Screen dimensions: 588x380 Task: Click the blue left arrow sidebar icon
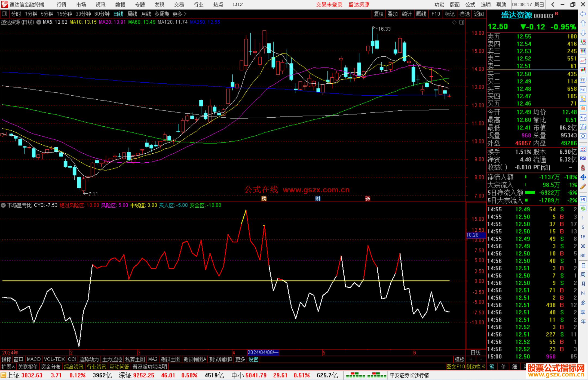[583, 14]
